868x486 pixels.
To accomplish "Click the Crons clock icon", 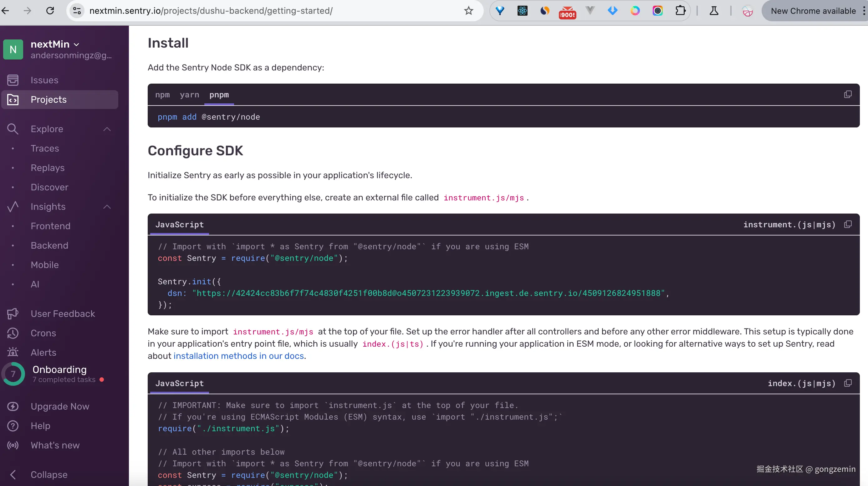I will point(13,333).
